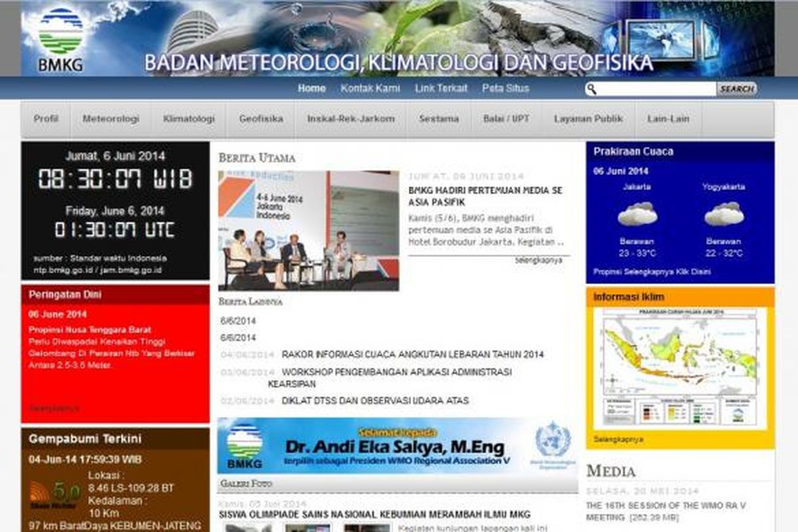This screenshot has width=798, height=532.
Task: Click the magnifier icon in the search box
Action: coord(591,89)
